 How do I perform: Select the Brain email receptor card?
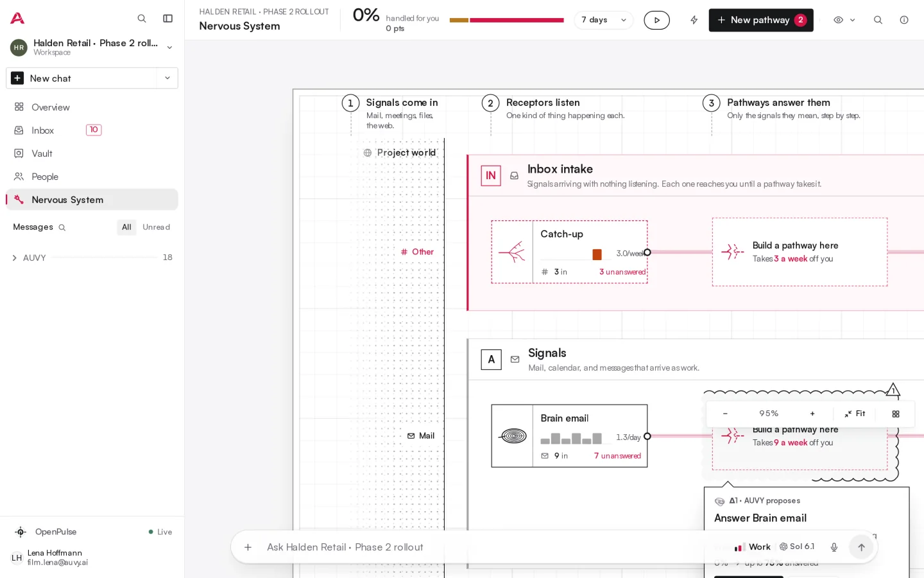click(x=569, y=435)
